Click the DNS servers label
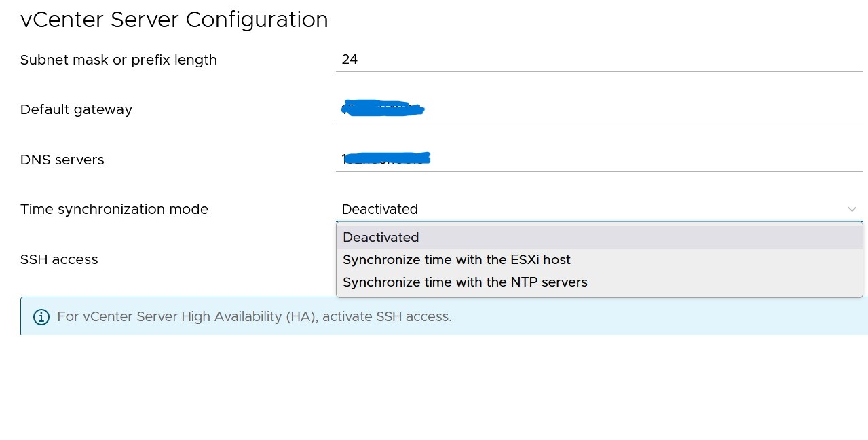868x440 pixels. pos(62,160)
